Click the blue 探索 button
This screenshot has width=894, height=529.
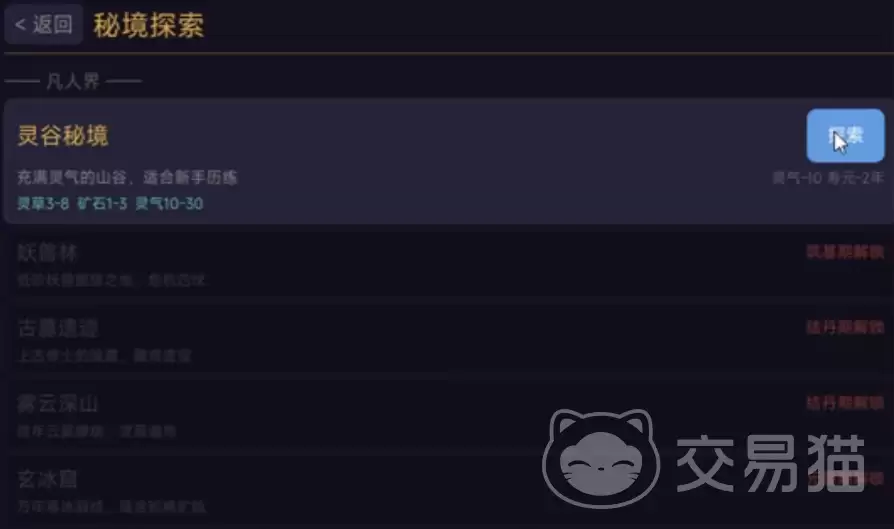tap(845, 136)
